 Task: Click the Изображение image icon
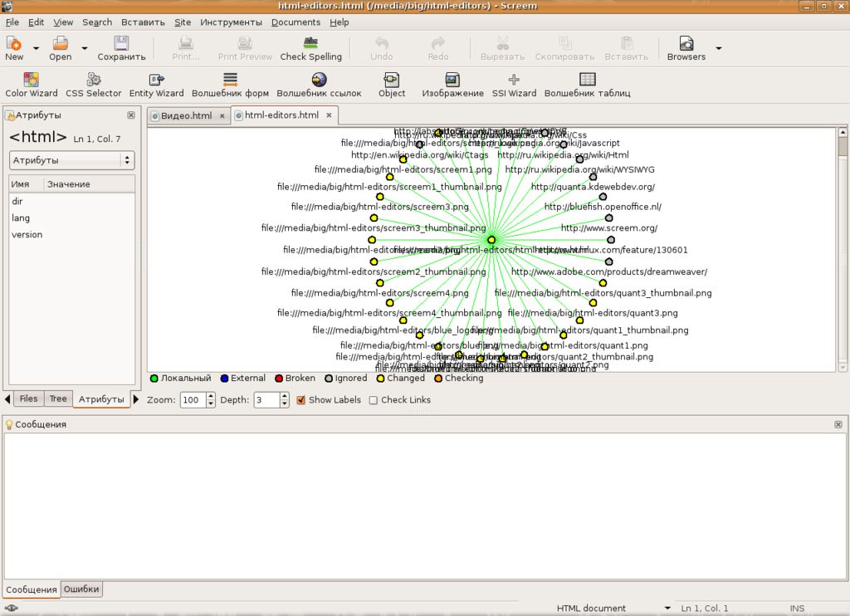pos(452,80)
